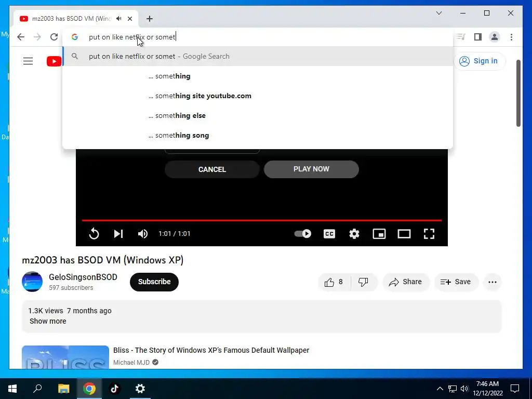532x399 pixels.
Task: Open the system volume tray icon
Action: (x=464, y=389)
